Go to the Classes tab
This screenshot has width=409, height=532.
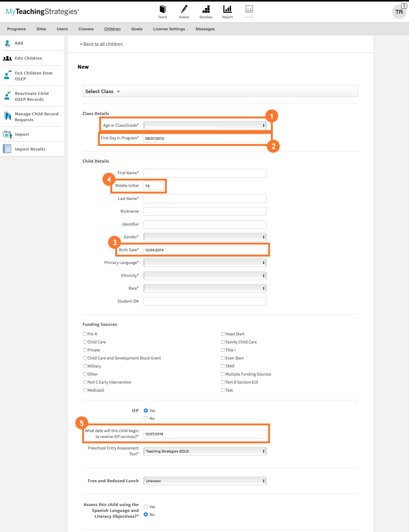(86, 29)
